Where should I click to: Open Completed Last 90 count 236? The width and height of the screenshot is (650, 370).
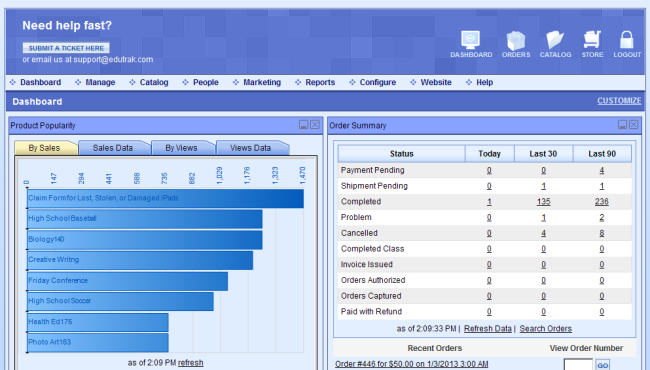[x=601, y=202]
